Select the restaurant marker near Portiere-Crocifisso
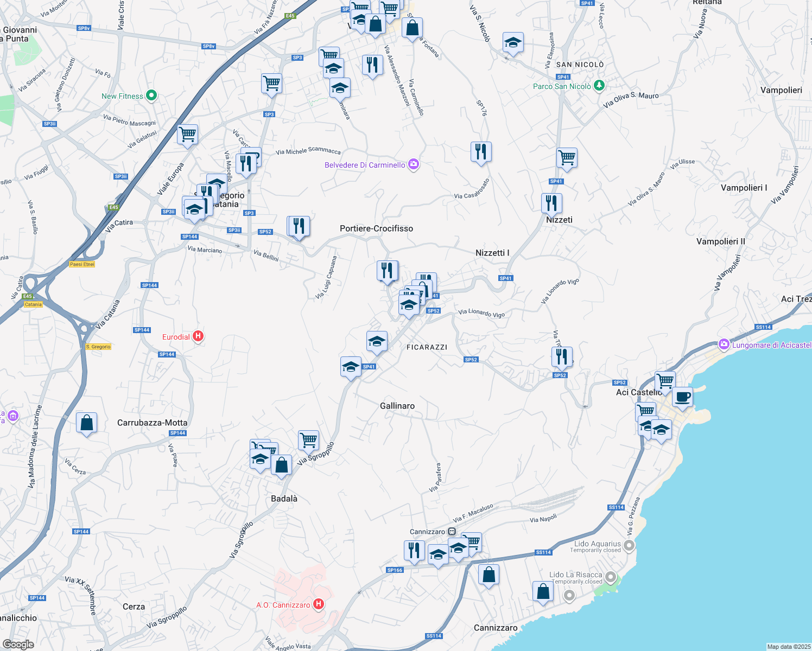This screenshot has width=812, height=651. 299,225
